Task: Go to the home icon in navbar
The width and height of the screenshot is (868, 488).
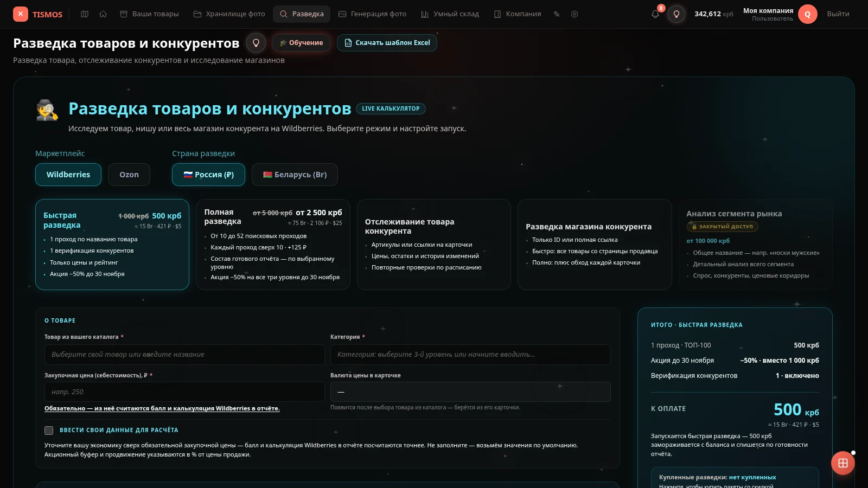Action: pyautogui.click(x=103, y=14)
